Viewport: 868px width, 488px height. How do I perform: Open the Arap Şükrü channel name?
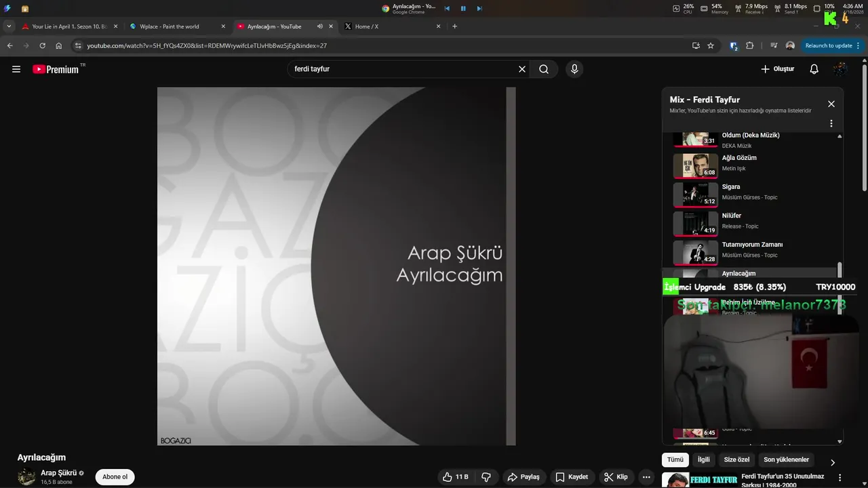[x=58, y=473]
